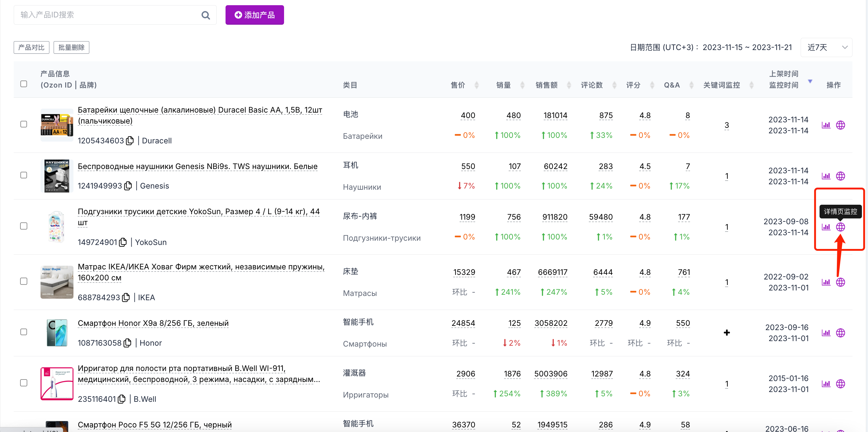Copy Ozon ID 1087163058

click(x=127, y=343)
